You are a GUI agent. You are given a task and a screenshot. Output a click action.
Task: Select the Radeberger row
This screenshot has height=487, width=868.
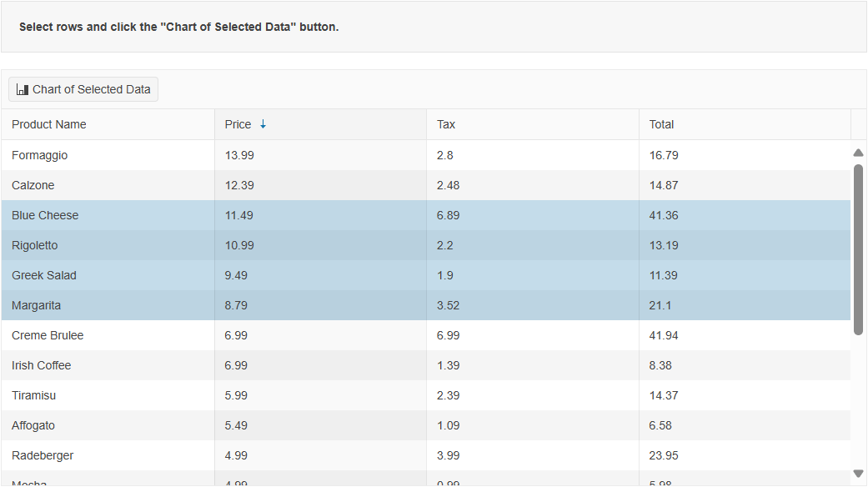(108, 455)
